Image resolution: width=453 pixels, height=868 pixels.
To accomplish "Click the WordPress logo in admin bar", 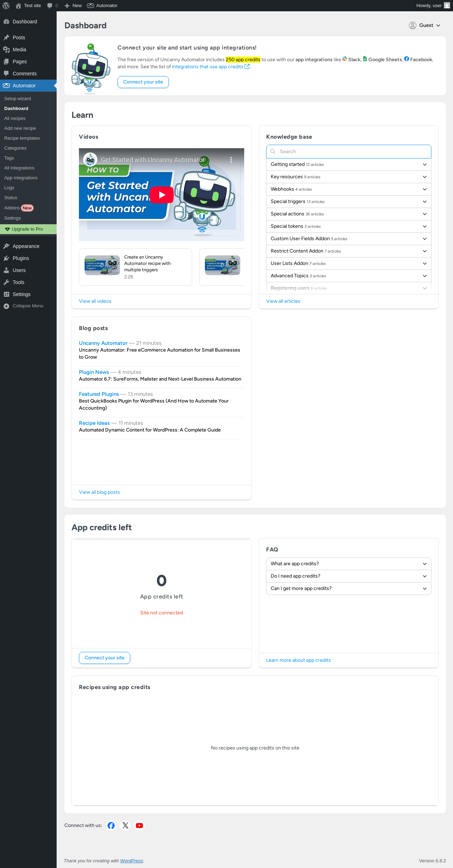I will pos(6,6).
